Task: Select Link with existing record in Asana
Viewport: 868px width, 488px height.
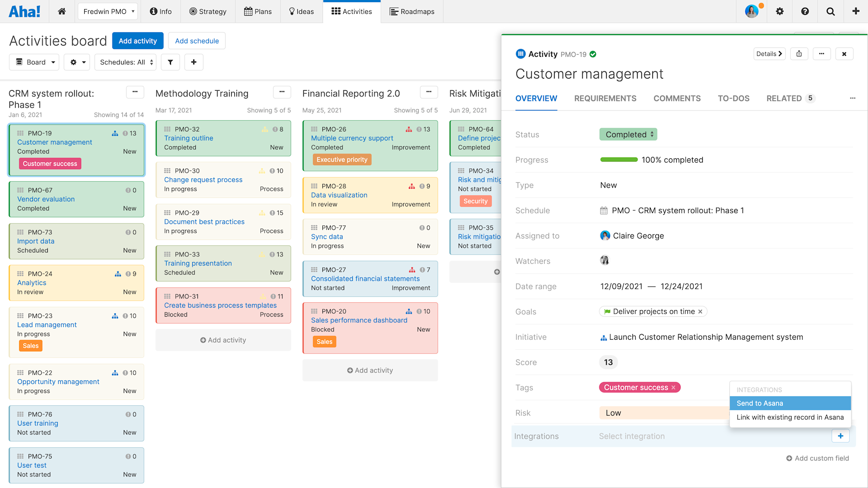Action: click(x=790, y=417)
